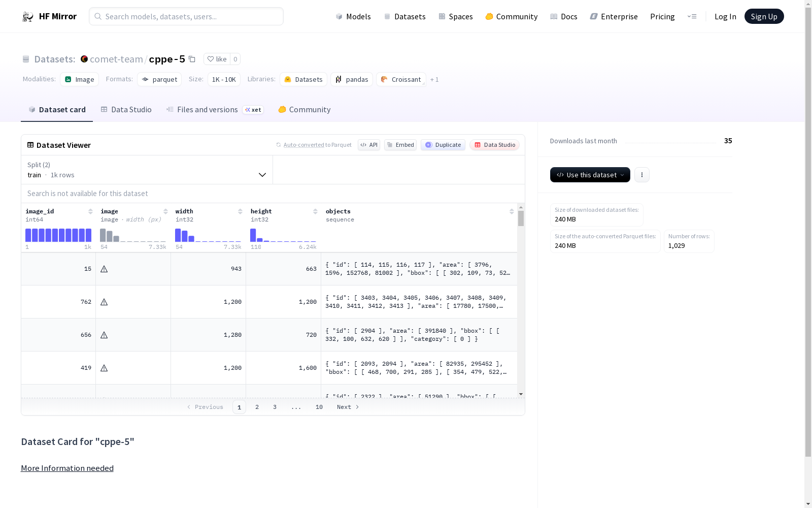Copy dataset name with the copy icon
The height and width of the screenshot is (508, 812).
pos(192,59)
